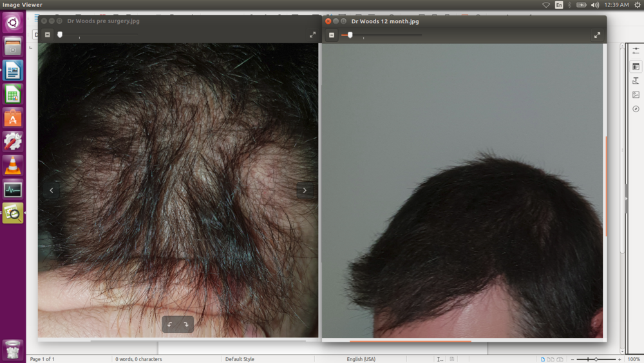Zoom out the 12 month image
Image resolution: width=644 pixels, height=363 pixels.
point(332,35)
